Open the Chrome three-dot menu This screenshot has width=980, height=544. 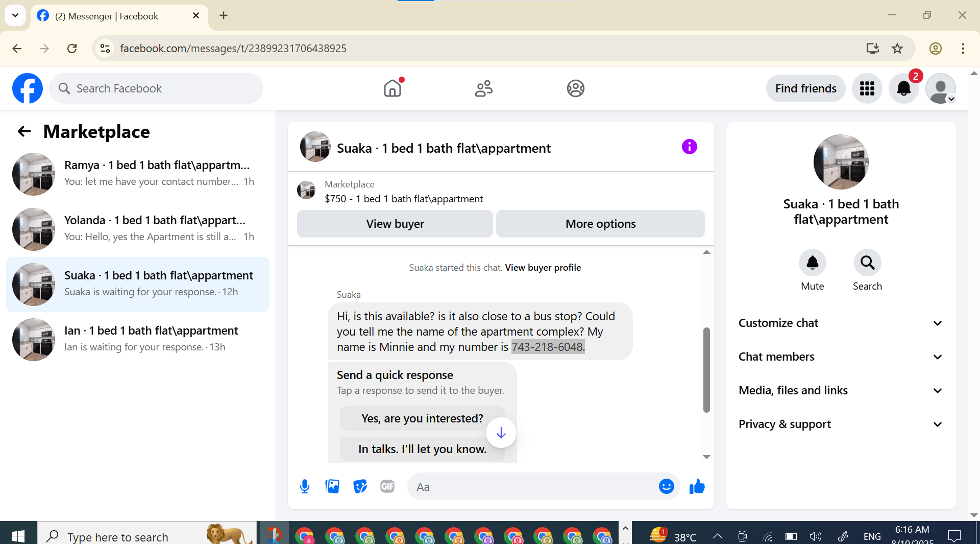pos(963,48)
